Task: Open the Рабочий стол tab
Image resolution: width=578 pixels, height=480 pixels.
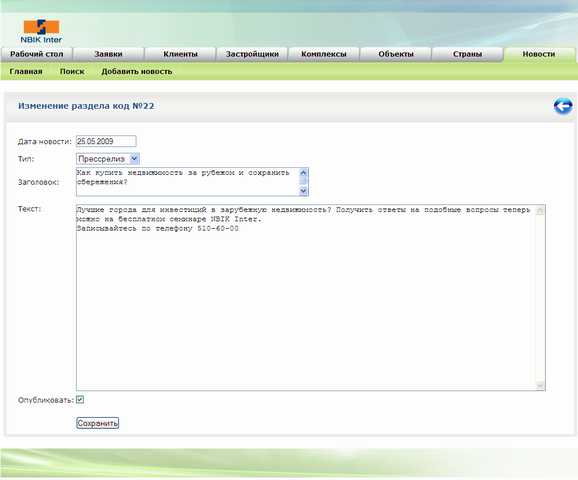Action: pyautogui.click(x=36, y=54)
